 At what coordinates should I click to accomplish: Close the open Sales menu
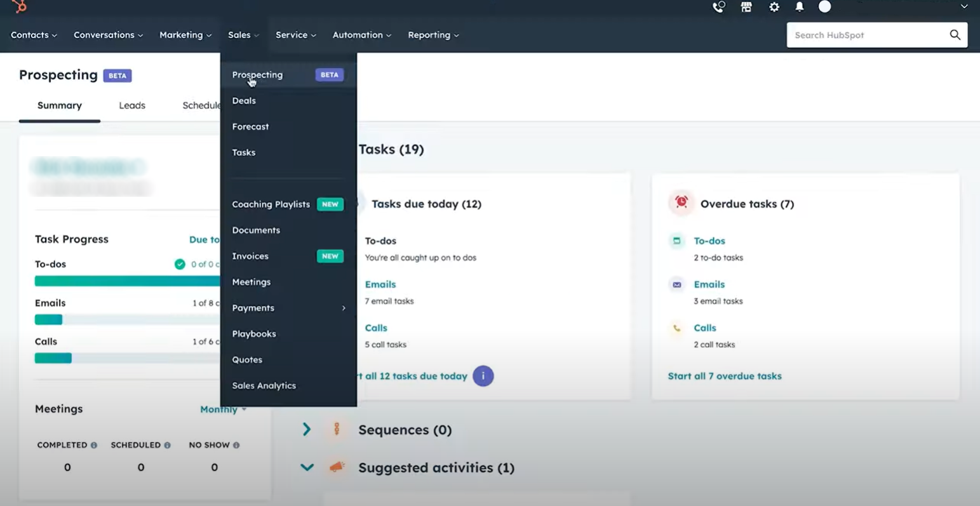click(244, 35)
